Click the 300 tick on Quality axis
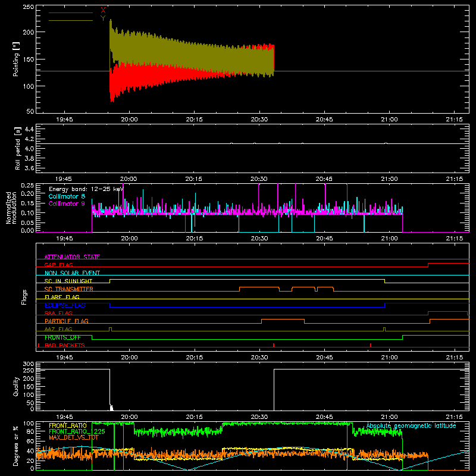The image size is (476, 476). pyautogui.click(x=29, y=364)
